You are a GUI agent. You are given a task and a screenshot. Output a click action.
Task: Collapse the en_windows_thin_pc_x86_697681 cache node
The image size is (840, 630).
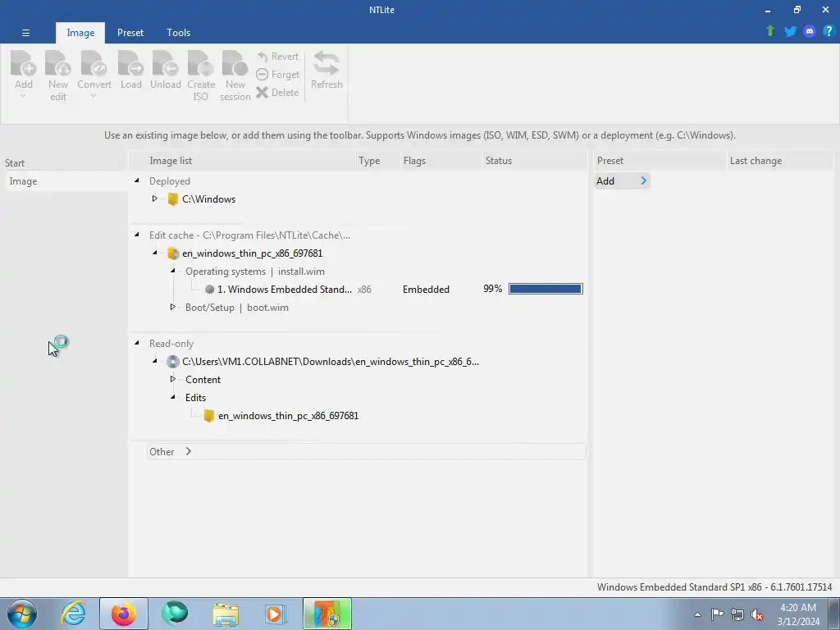155,253
